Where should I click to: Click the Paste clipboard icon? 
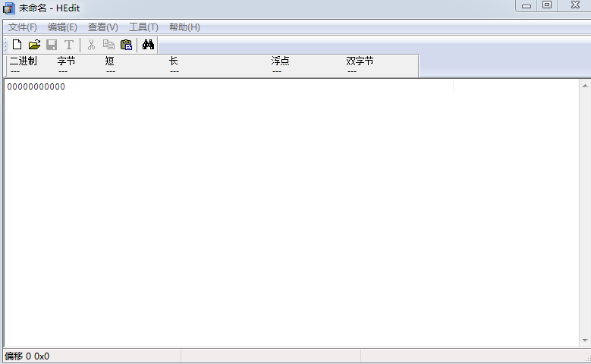click(x=126, y=45)
